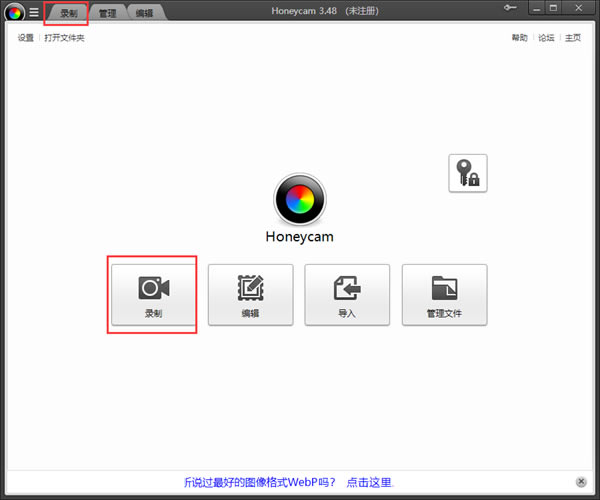Viewport: 600px width, 500px height.
Task: Click the WebP 点击这里 banner link
Action: pos(369,482)
